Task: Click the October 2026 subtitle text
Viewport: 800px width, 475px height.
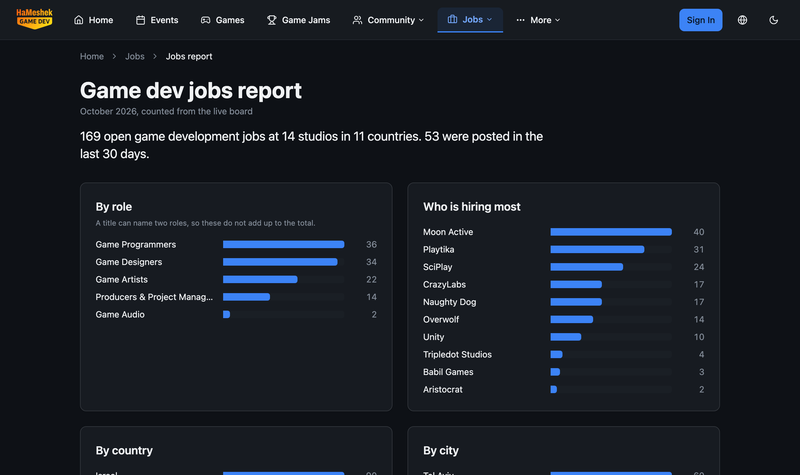Action: pyautogui.click(x=166, y=111)
